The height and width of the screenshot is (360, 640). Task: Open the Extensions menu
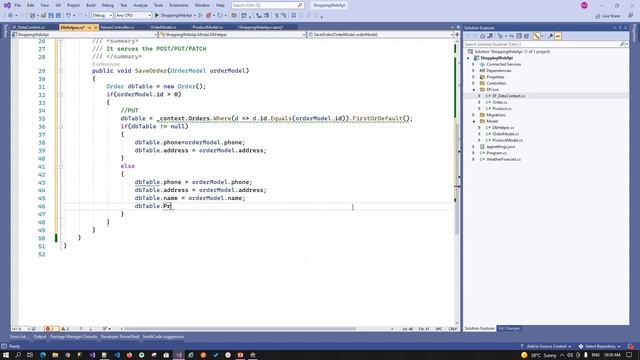(x=179, y=5)
